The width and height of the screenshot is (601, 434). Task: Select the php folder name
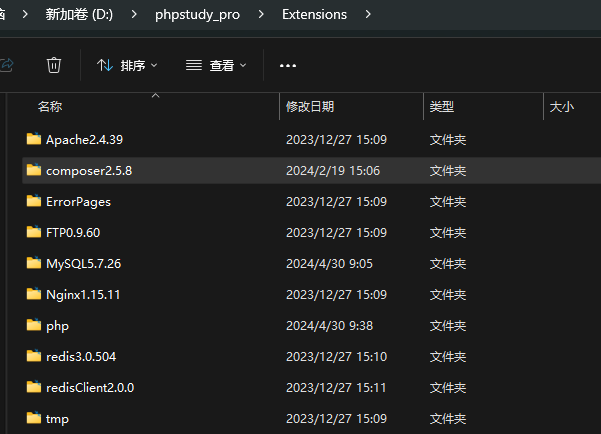coord(57,326)
